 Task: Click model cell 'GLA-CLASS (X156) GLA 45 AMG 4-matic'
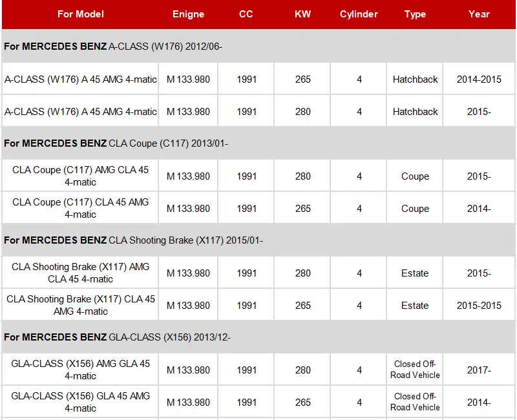tap(80, 402)
